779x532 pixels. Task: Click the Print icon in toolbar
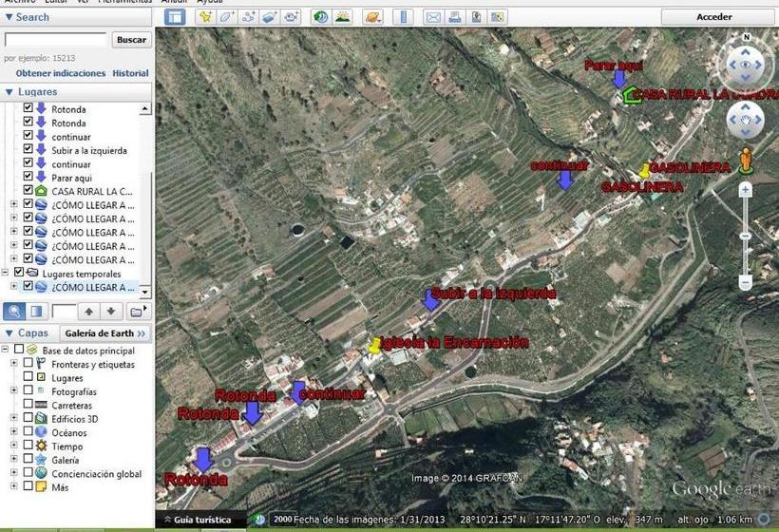point(455,17)
